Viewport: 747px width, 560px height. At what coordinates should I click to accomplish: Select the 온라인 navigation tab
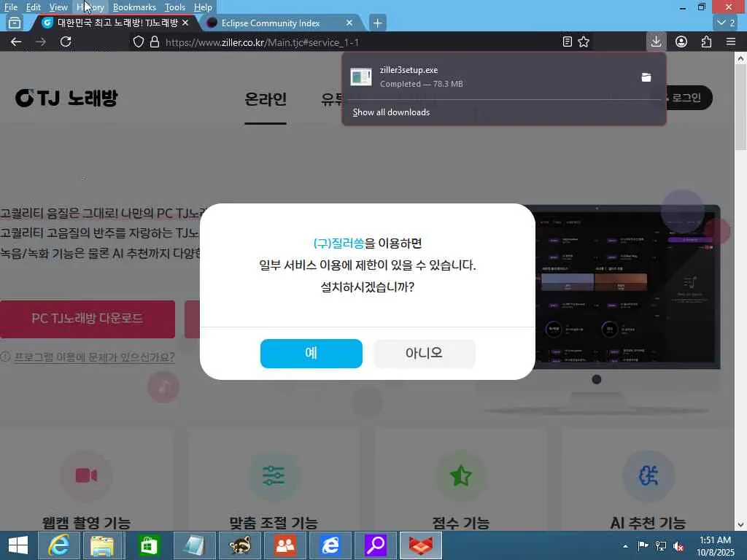(x=266, y=99)
